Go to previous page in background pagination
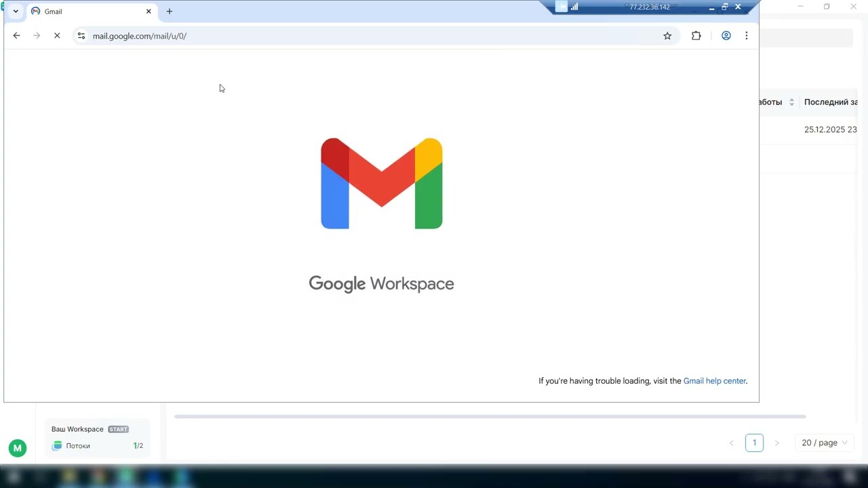 coord(732,443)
